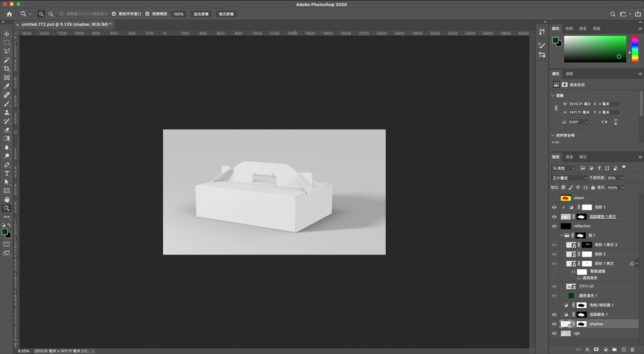Click flip horizontal icon in Properties
Viewport: 644px width, 354px height.
604,122
